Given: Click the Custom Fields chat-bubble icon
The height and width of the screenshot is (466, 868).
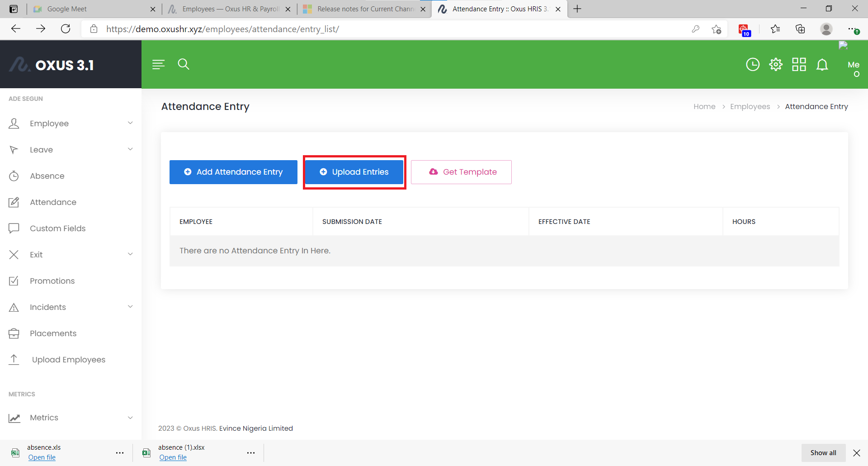Looking at the screenshot, I should [x=14, y=228].
